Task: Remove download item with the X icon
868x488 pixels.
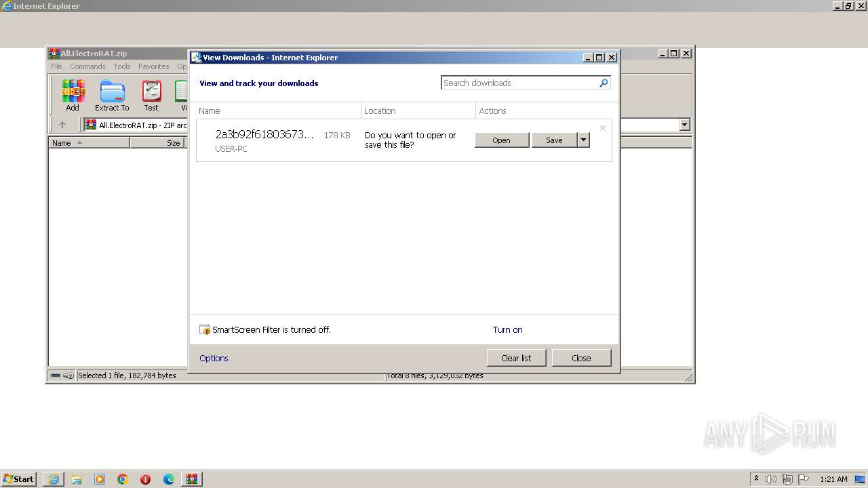Action: pos(602,128)
